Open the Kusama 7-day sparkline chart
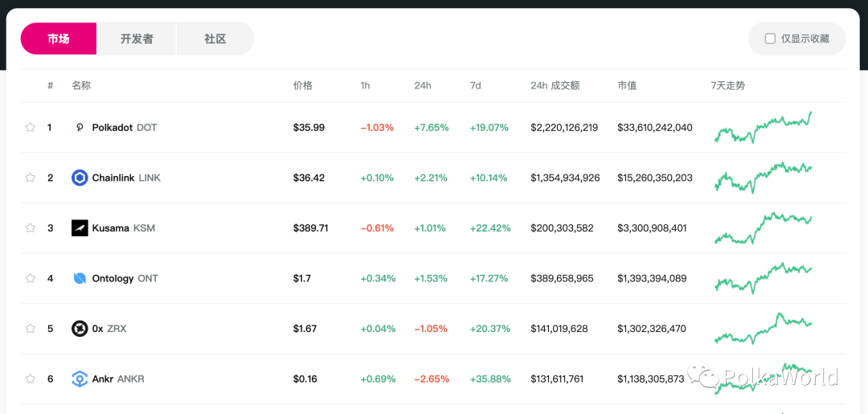The image size is (868, 414). (x=764, y=228)
